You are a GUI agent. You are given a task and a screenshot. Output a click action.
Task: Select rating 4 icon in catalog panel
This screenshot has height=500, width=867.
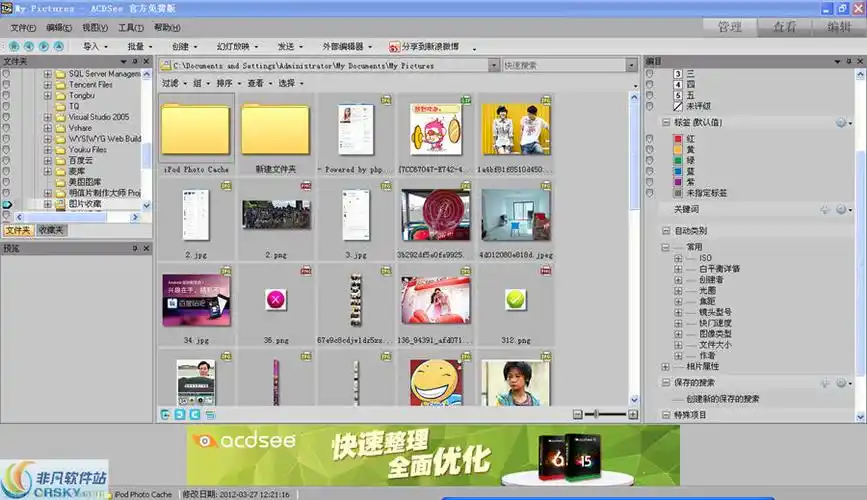point(678,85)
